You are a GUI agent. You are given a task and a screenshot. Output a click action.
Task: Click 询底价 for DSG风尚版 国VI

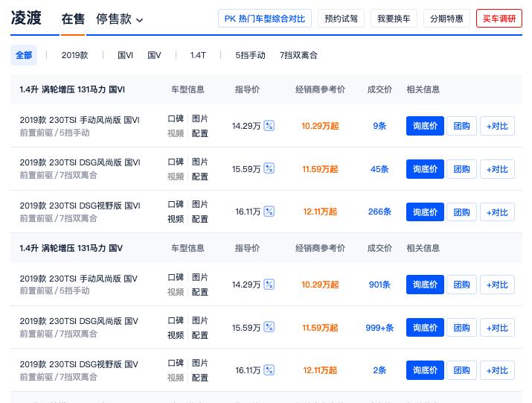pyautogui.click(x=425, y=169)
